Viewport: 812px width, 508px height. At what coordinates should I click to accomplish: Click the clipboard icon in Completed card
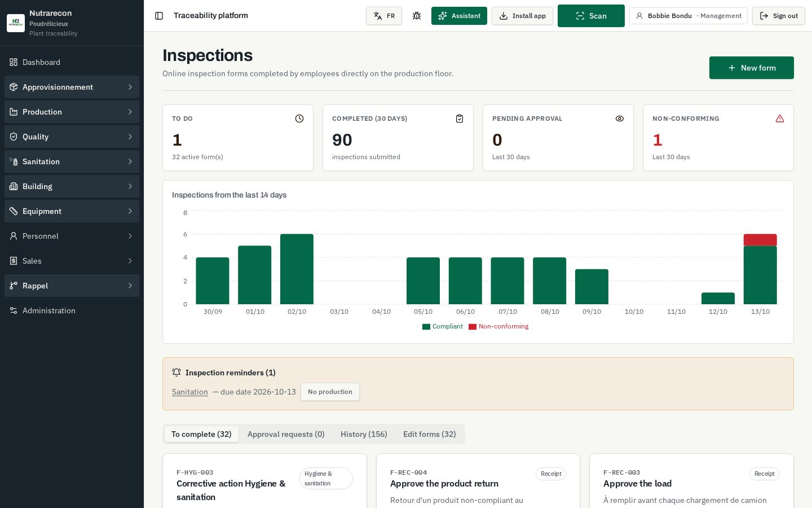coord(460,119)
